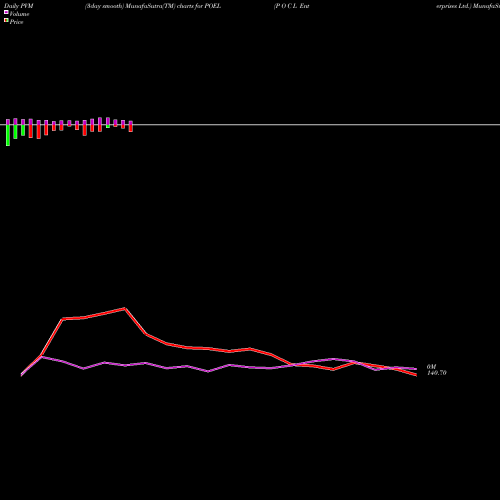Click the 0M volume value label
Screen dimensions: 500x500
tap(431, 367)
